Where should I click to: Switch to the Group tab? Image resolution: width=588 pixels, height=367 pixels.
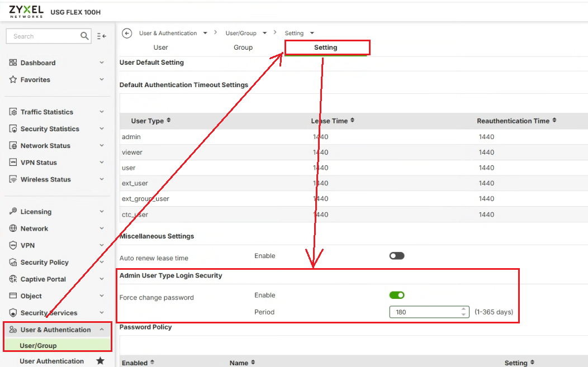pyautogui.click(x=243, y=47)
